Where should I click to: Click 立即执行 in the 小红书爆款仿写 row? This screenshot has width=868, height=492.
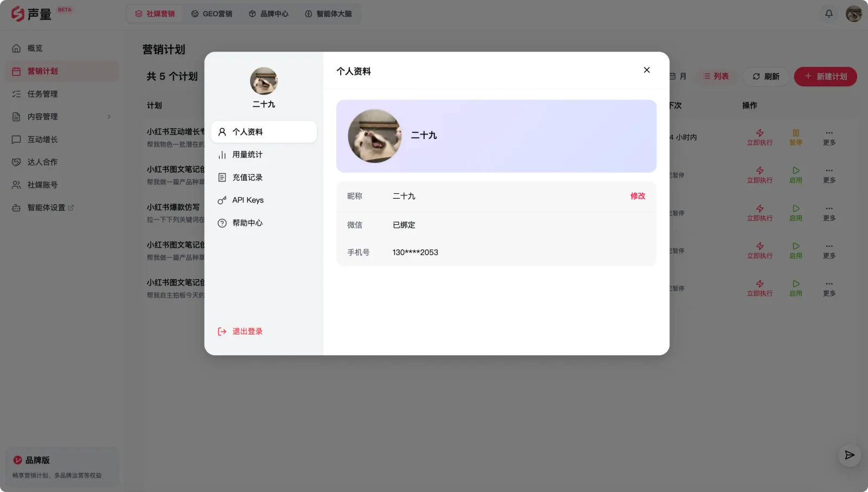(x=759, y=213)
